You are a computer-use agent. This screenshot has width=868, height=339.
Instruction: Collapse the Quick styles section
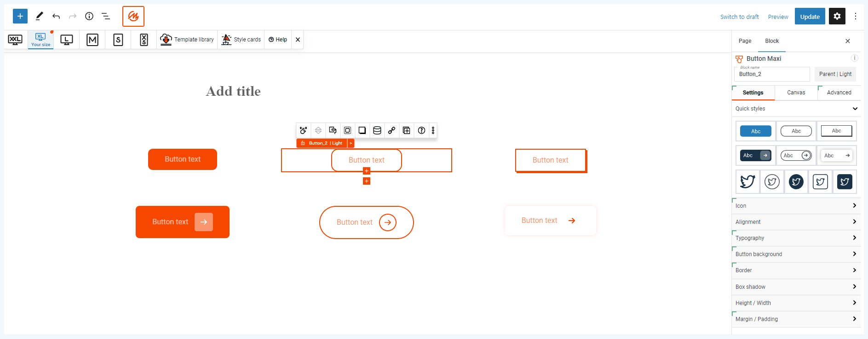796,109
